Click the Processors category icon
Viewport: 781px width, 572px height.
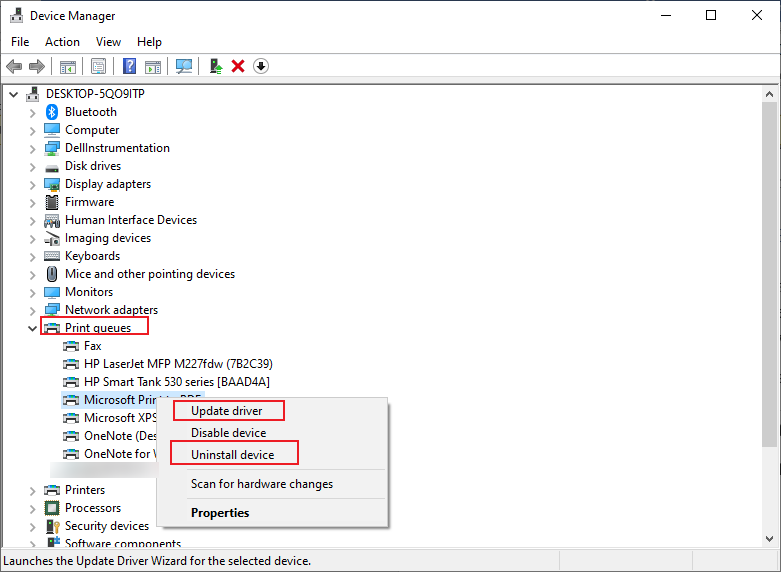coord(52,508)
